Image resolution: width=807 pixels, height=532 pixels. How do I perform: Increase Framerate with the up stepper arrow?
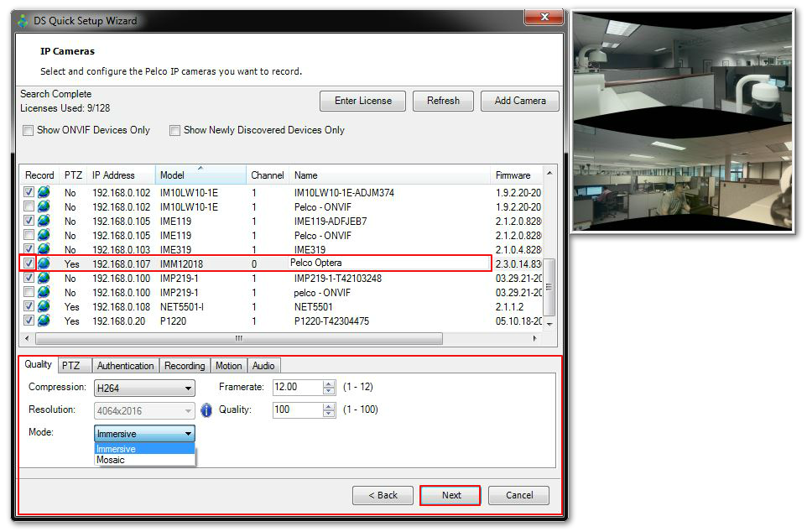328,383
